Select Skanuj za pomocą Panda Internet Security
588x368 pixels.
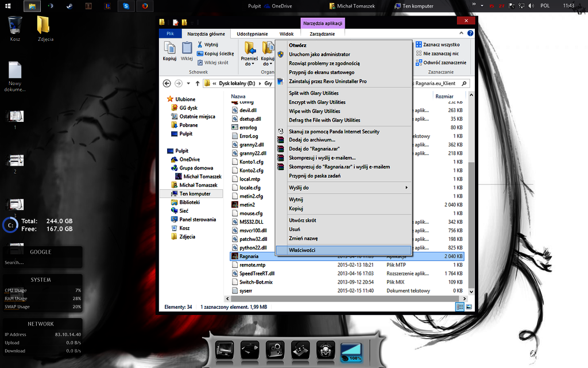click(343, 132)
